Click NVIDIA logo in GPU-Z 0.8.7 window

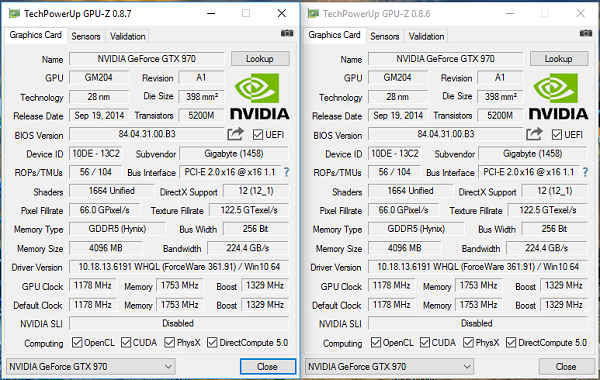pos(259,97)
